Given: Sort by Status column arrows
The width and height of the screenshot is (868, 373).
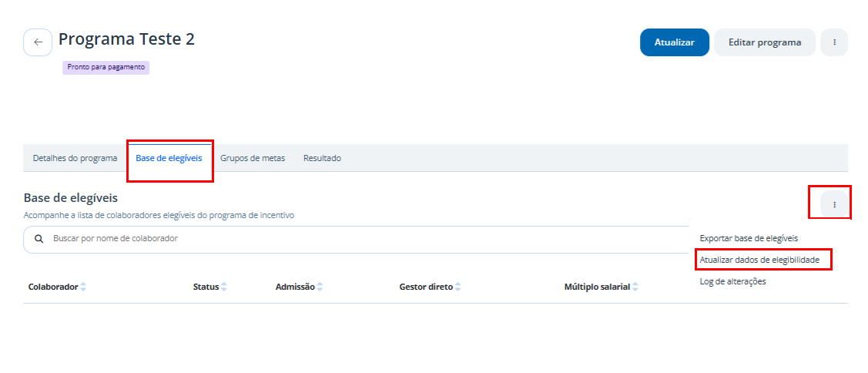Looking at the screenshot, I should tap(223, 287).
